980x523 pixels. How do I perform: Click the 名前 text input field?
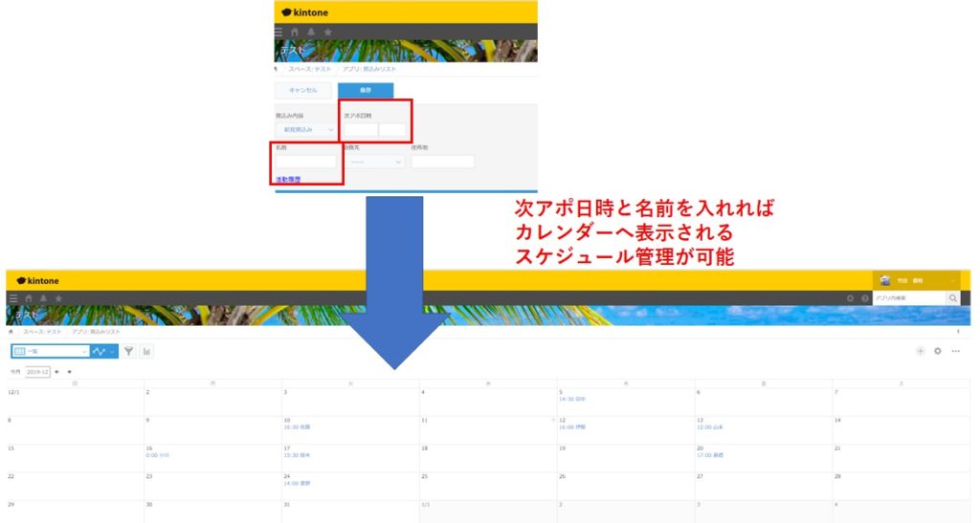tap(306, 162)
